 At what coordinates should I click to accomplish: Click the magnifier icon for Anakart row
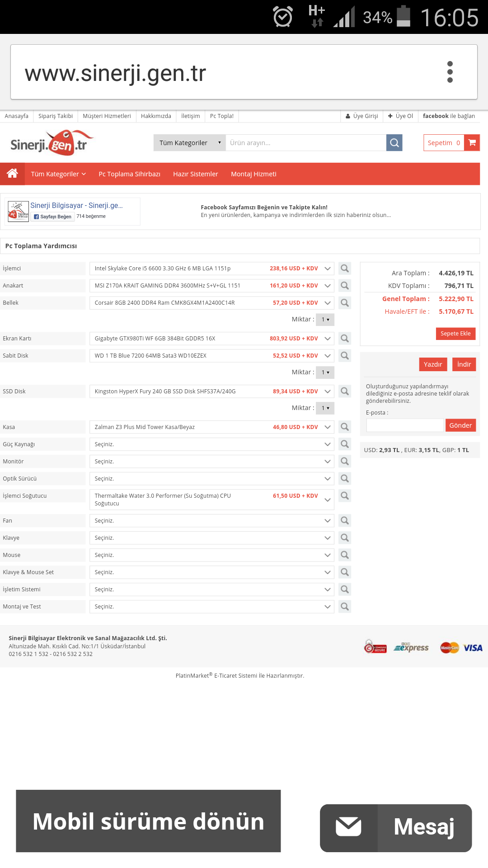click(345, 286)
